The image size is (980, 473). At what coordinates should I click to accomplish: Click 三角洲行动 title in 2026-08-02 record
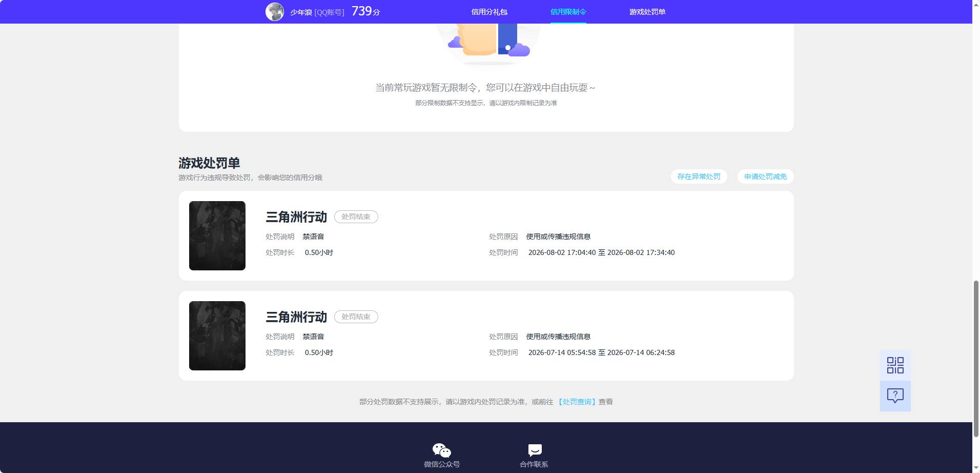point(296,217)
